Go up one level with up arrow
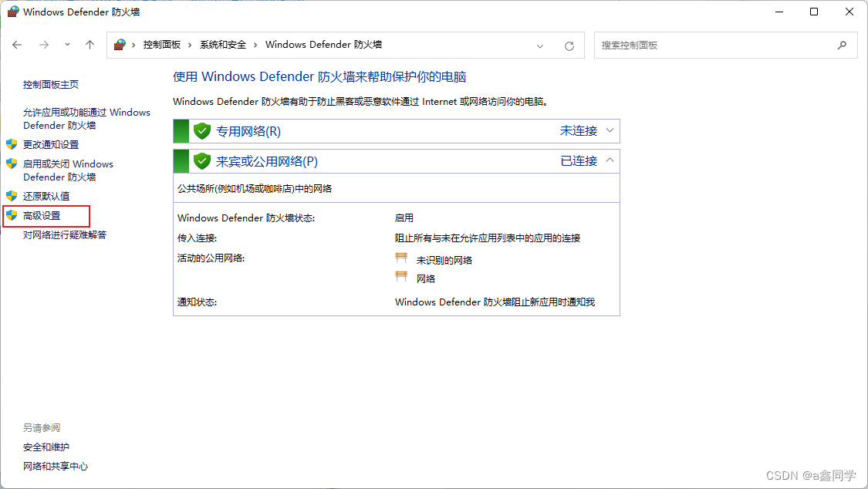This screenshot has width=868, height=489. click(x=90, y=45)
